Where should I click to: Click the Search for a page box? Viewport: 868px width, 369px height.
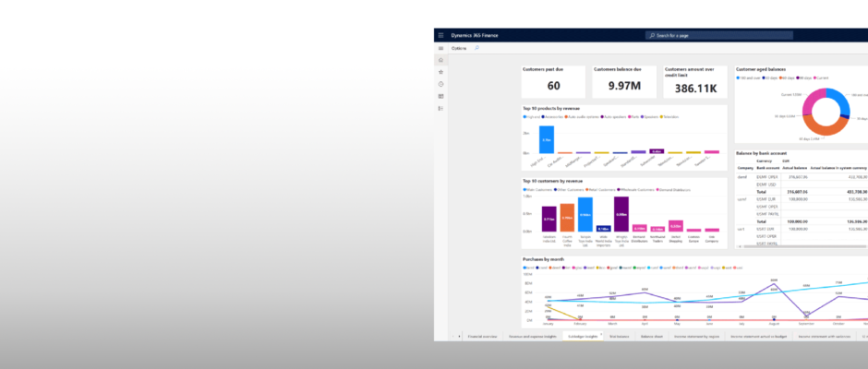pyautogui.click(x=719, y=35)
